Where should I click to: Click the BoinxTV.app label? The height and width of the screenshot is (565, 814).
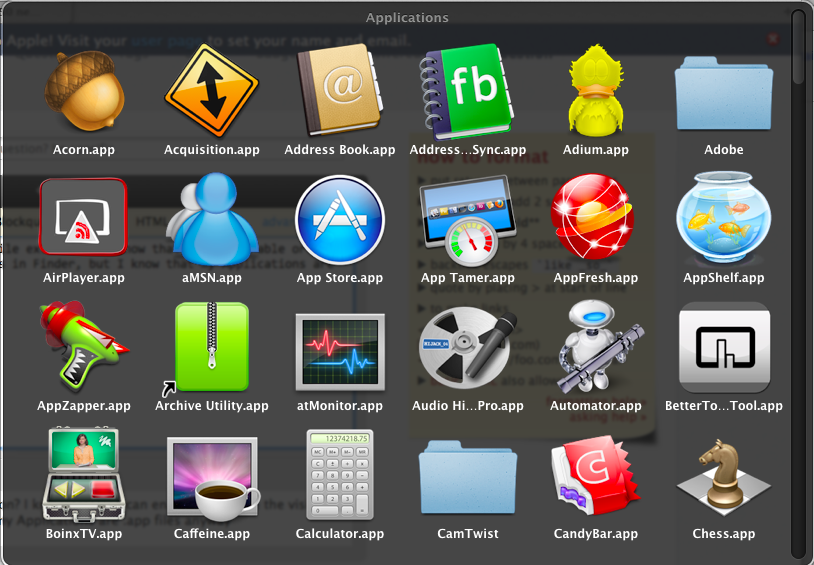click(x=84, y=534)
